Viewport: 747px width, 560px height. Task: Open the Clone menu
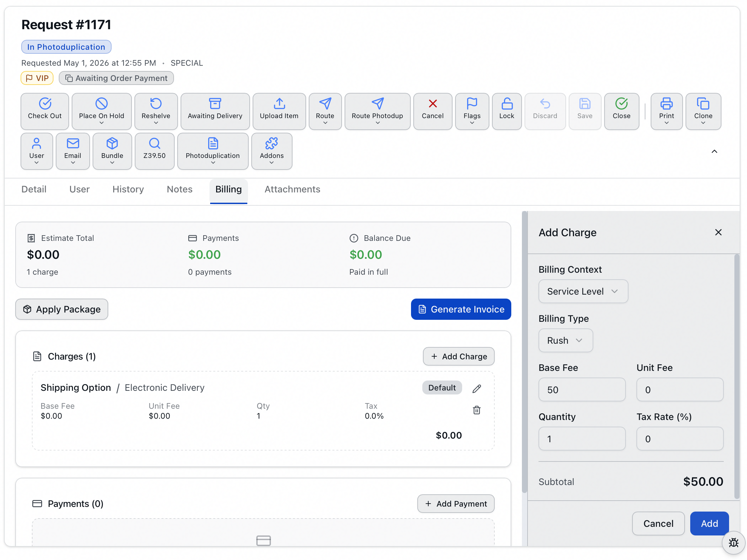pyautogui.click(x=703, y=111)
